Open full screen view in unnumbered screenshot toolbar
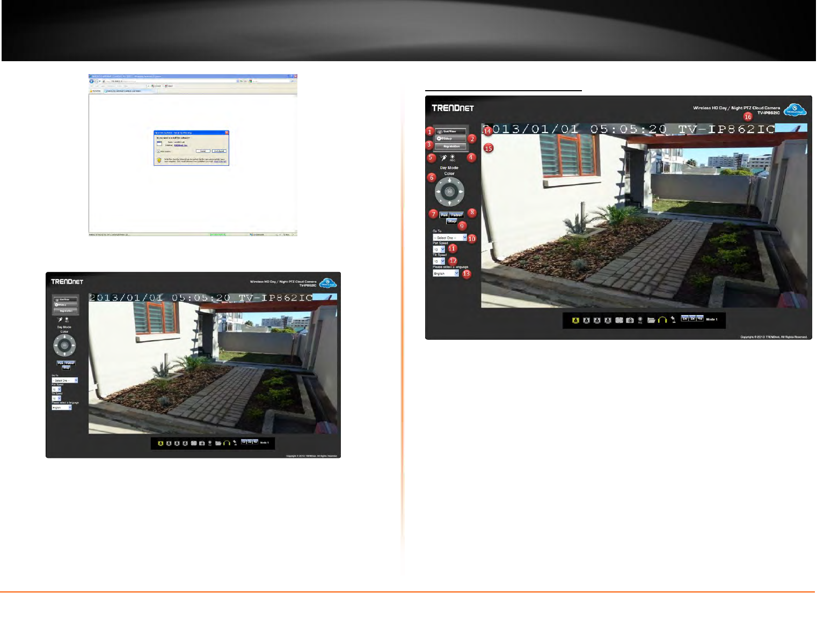Screen dimensions: 831x644 coord(193,443)
